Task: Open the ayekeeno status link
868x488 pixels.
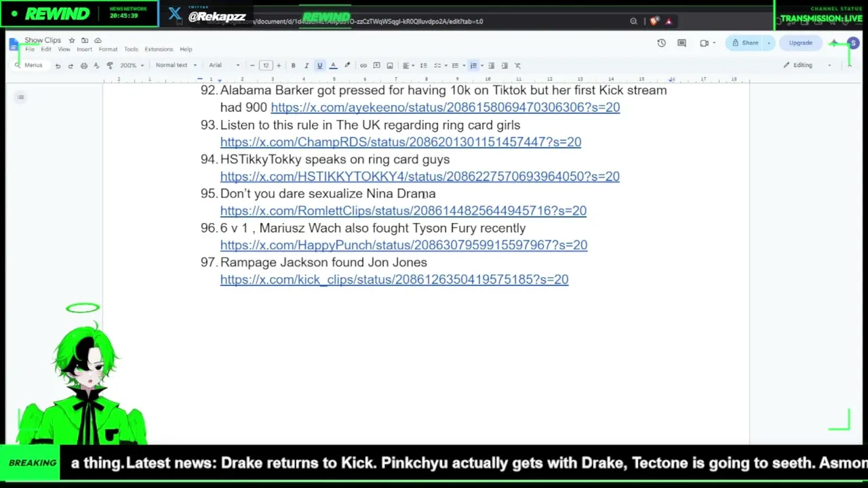Action: (446, 107)
